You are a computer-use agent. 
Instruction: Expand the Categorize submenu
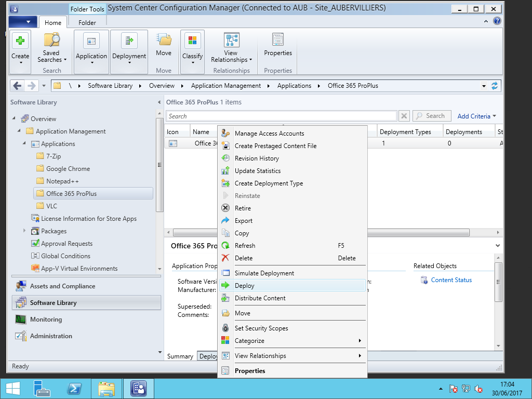292,341
